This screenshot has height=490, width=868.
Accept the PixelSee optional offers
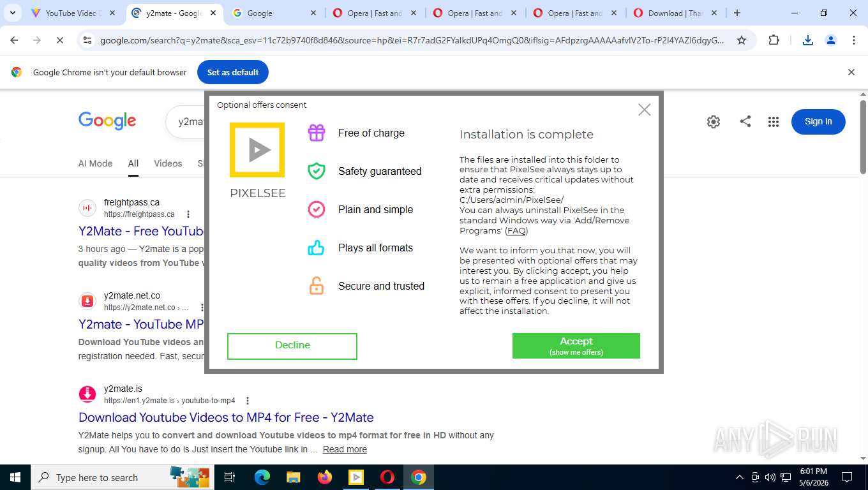pos(576,346)
